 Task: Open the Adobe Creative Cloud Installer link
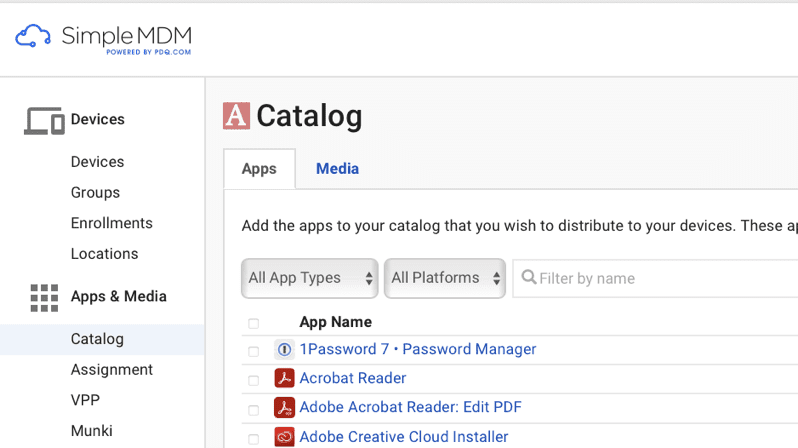pyautogui.click(x=404, y=437)
